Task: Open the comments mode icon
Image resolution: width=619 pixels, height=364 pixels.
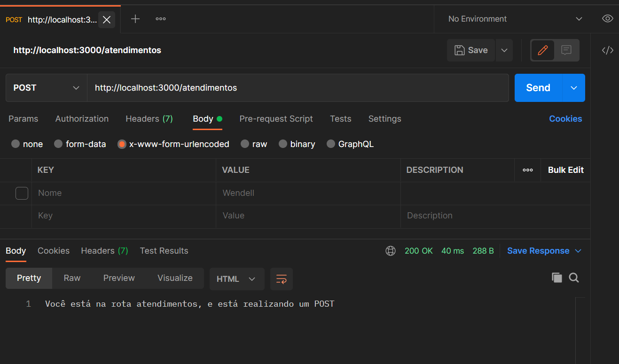Action: [566, 50]
